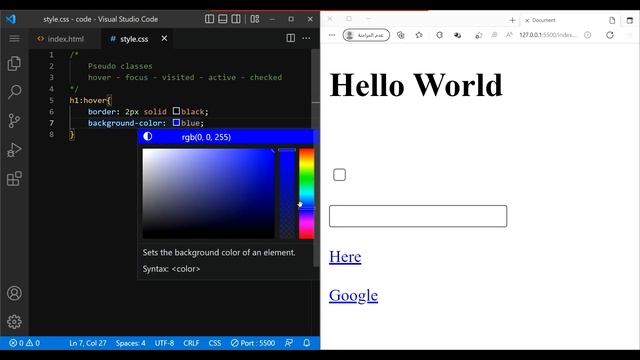Open a new browser tab
This screenshot has width=640, height=360.
pos(512,20)
